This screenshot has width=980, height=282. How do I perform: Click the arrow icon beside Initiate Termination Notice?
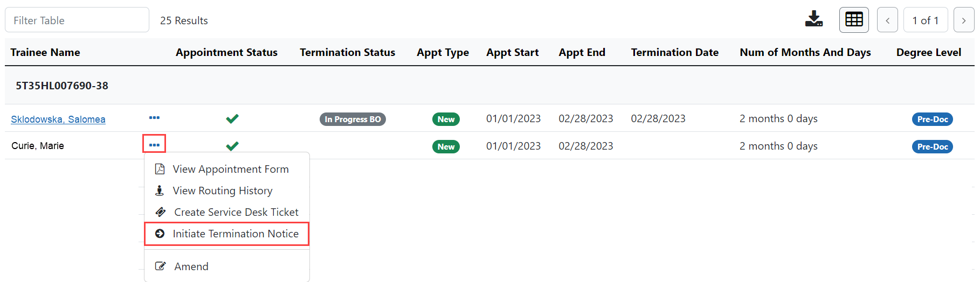[160, 234]
